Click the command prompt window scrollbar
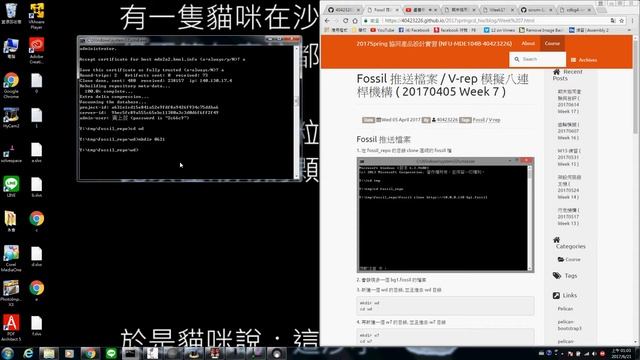The width and height of the screenshot is (640, 360). (x=297, y=112)
